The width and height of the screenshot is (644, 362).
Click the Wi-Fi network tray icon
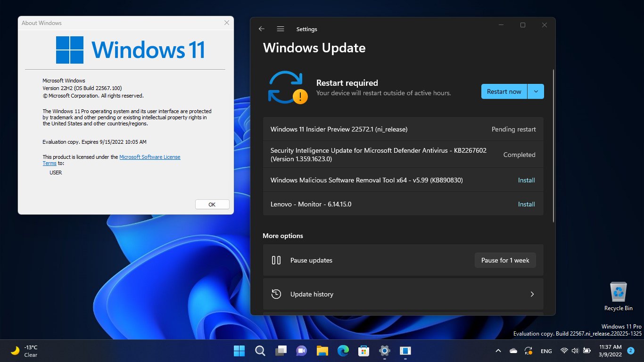pos(564,351)
